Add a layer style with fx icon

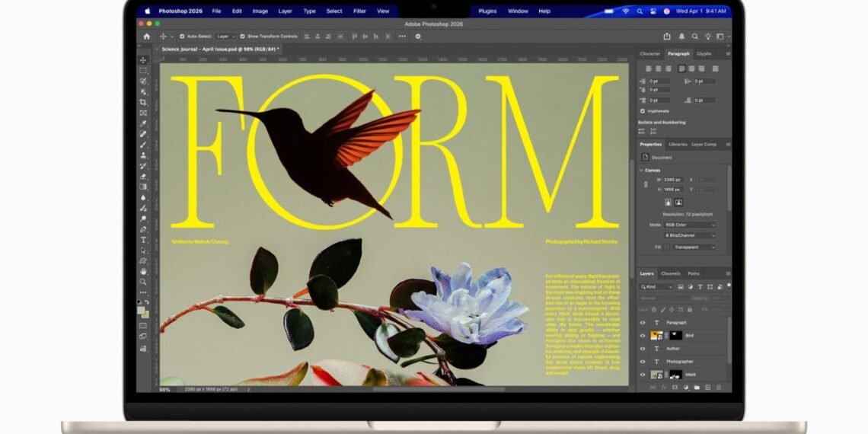tap(664, 387)
